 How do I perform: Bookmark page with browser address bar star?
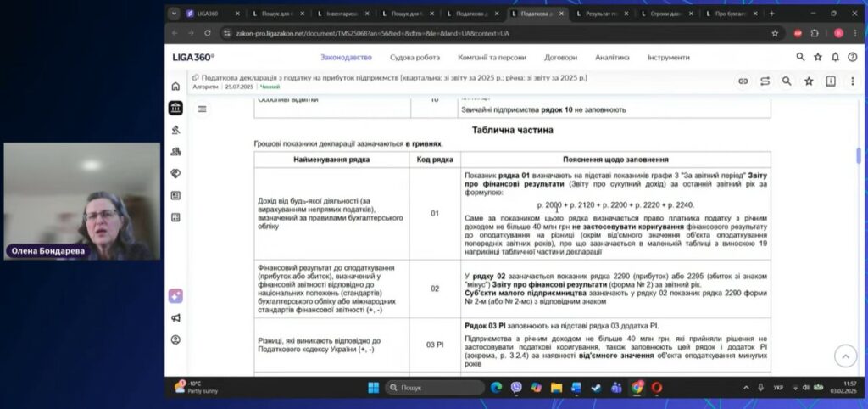click(x=775, y=33)
